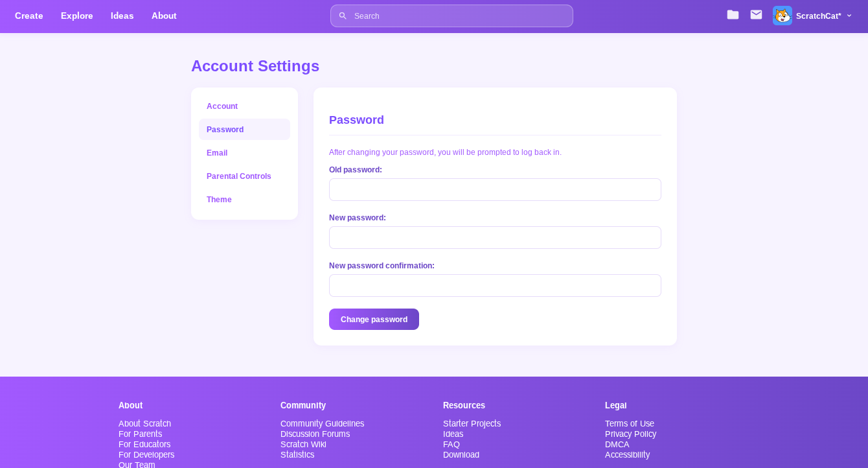Visit the Privacy Policy footer link
The image size is (868, 468).
coord(630,434)
